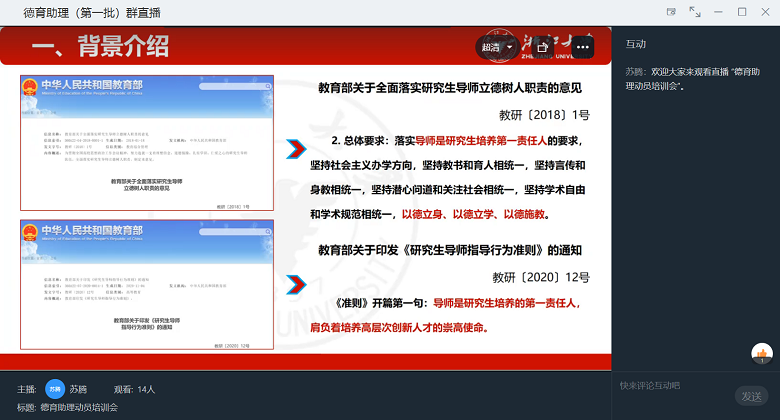Maximize the live stream window

point(742,12)
